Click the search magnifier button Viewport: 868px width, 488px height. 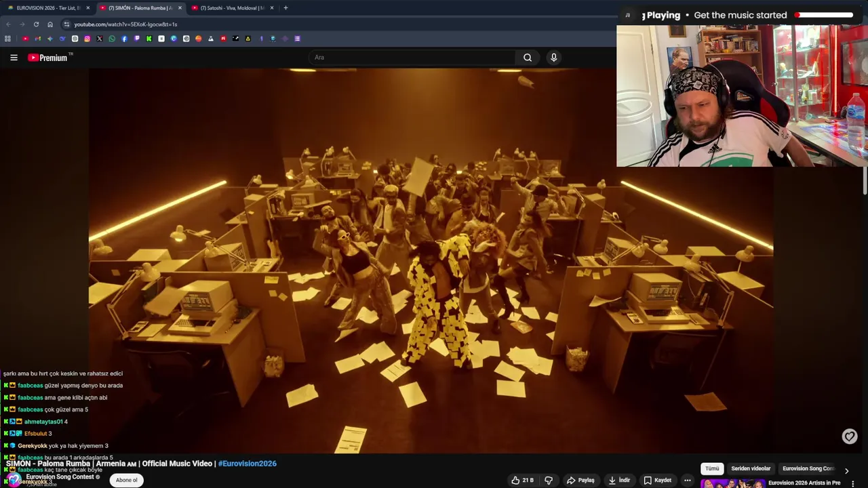point(528,58)
